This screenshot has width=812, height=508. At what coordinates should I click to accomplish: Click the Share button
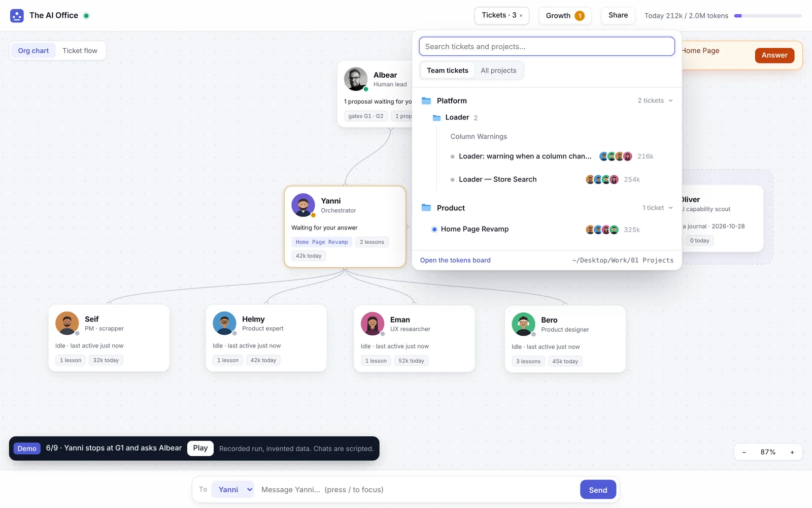(618, 15)
